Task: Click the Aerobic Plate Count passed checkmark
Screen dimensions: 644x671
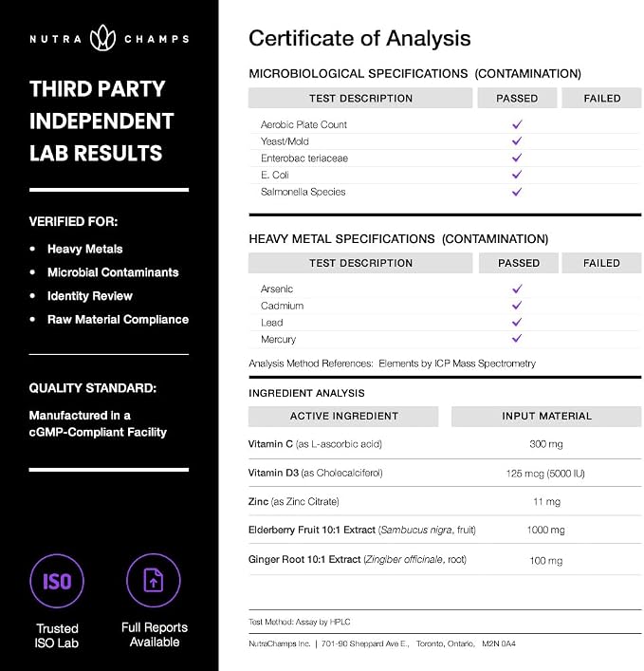Action: 517,124
